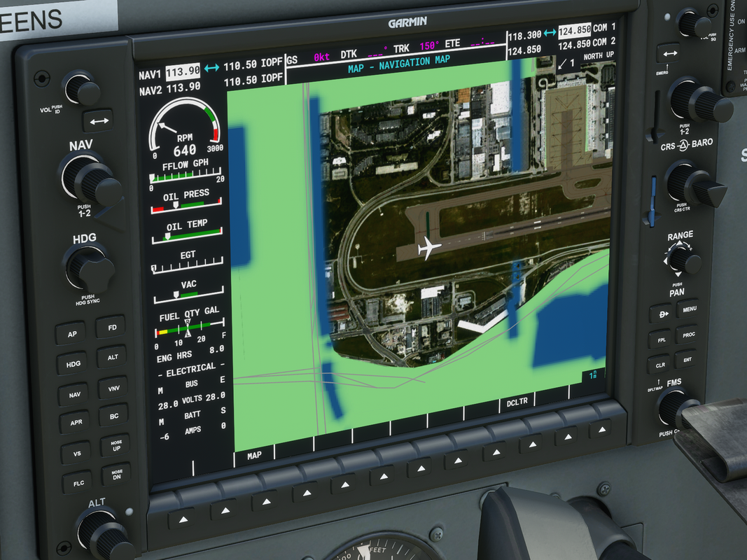This screenshot has width=747, height=560.
Task: Swap NAV active and standby frequencies button
Action: click(x=99, y=121)
